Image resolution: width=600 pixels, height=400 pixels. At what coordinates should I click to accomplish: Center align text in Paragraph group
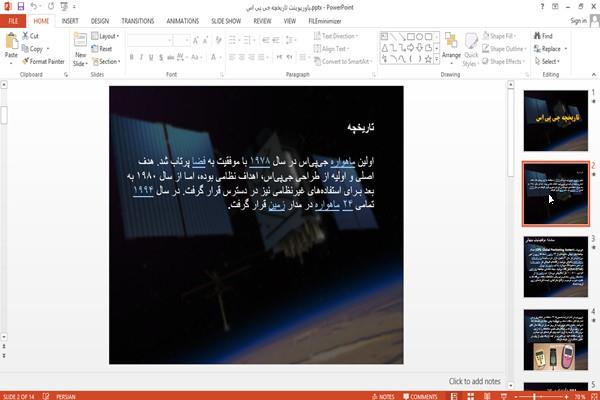coord(241,57)
